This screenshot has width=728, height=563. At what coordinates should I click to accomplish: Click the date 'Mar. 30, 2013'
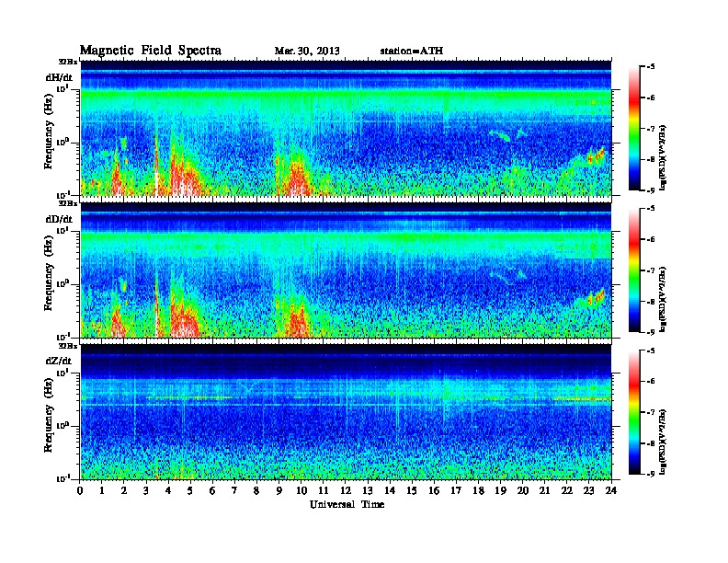[307, 51]
